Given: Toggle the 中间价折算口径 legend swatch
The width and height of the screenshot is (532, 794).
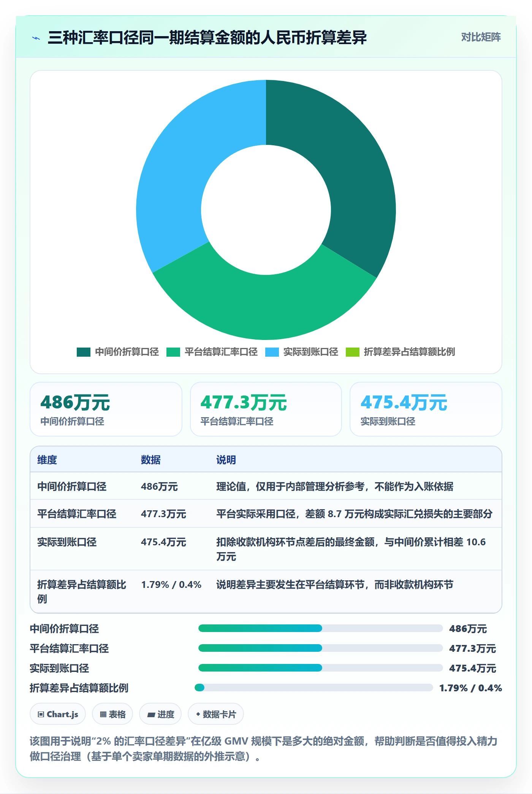Looking at the screenshot, I should click(84, 352).
